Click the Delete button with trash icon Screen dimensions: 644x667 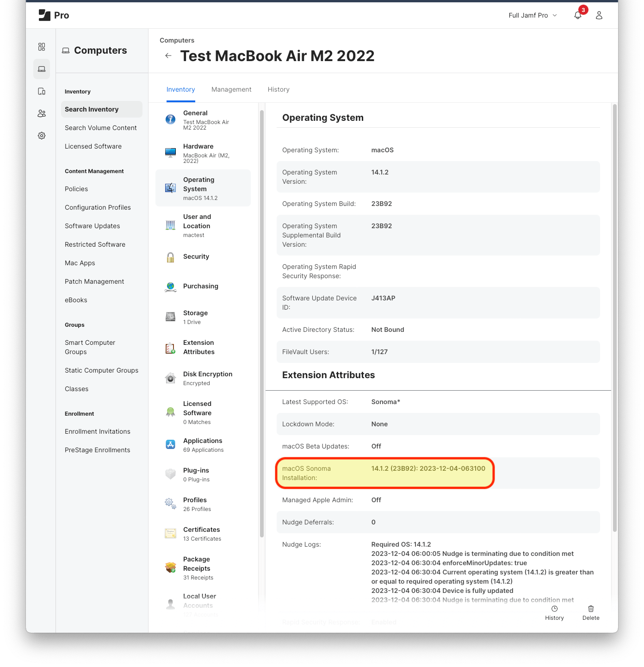click(x=591, y=613)
